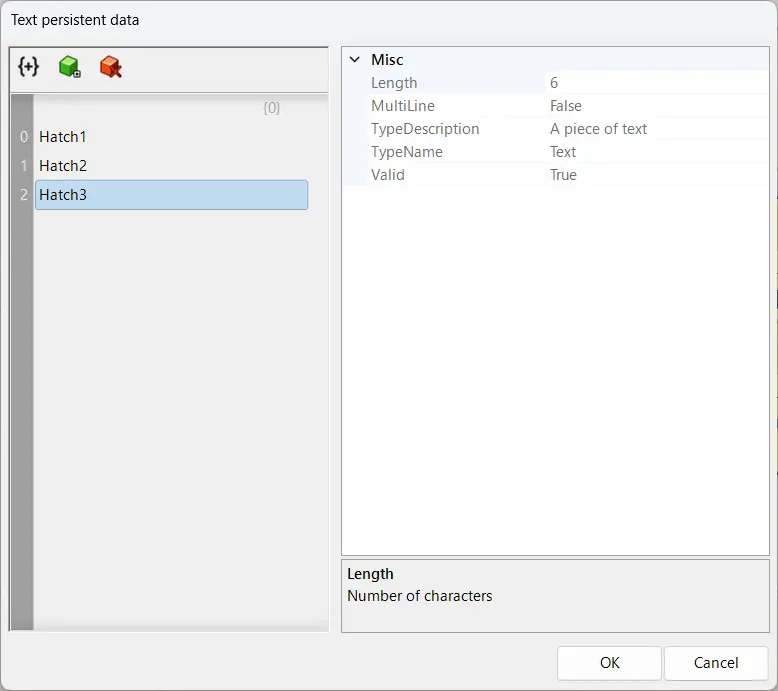Image resolution: width=778 pixels, height=691 pixels.
Task: Select the Hatch1 text item
Action: pyautogui.click(x=63, y=137)
